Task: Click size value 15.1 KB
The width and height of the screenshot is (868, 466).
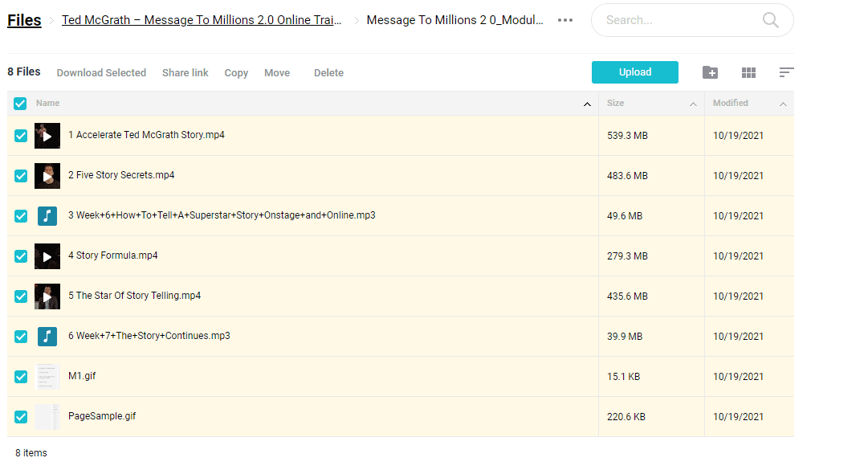Action: coord(623,377)
